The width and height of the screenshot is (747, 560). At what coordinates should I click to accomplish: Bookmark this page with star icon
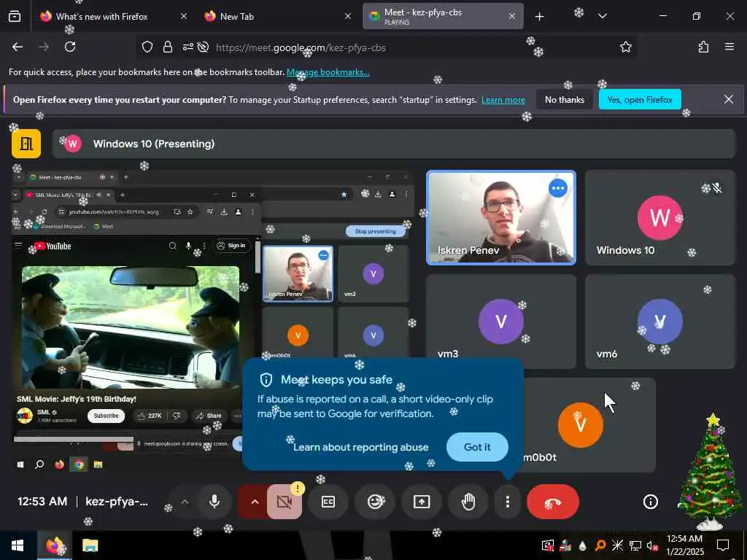625,47
